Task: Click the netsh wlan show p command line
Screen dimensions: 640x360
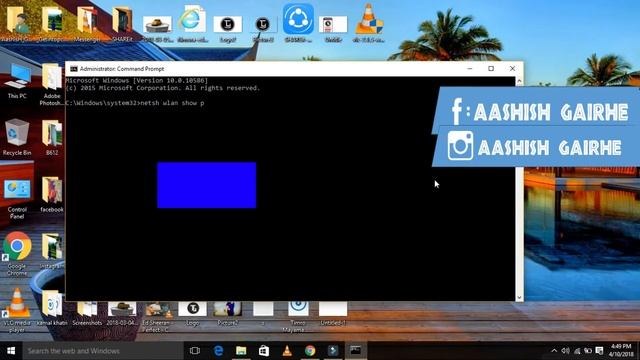Action: coord(135,103)
